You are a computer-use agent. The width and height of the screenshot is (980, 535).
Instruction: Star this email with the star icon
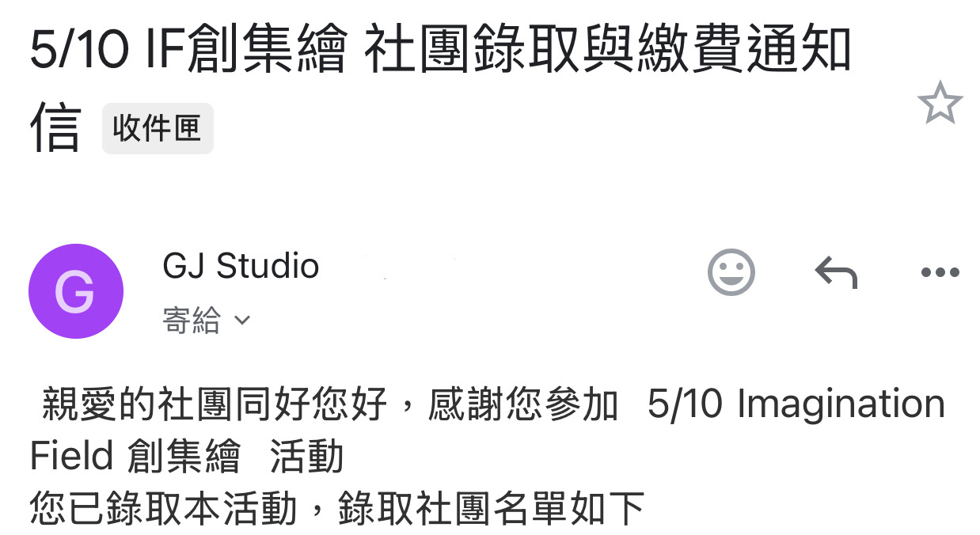click(940, 102)
